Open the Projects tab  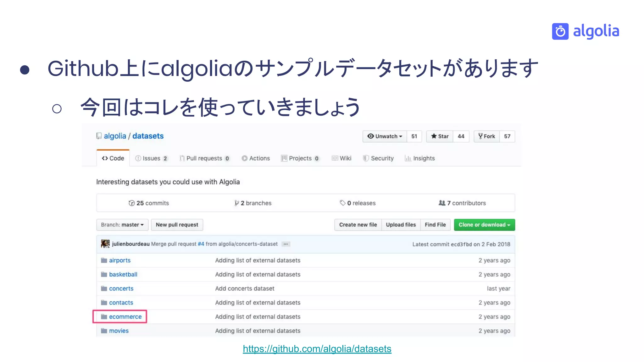pos(300,158)
